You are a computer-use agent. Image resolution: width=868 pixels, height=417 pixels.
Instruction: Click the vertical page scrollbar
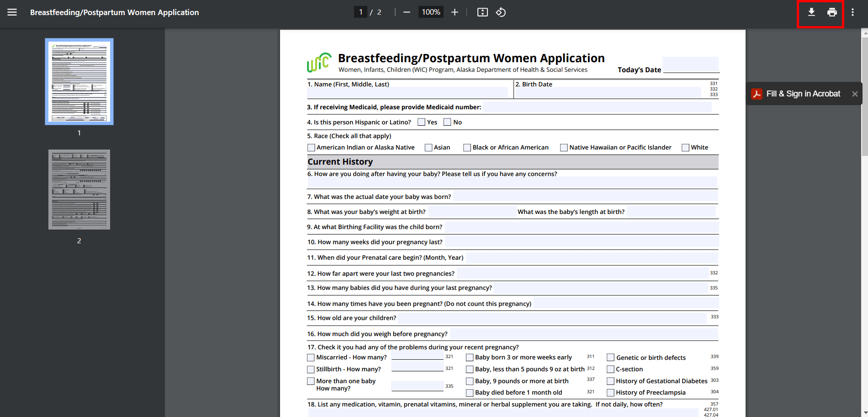point(864,97)
